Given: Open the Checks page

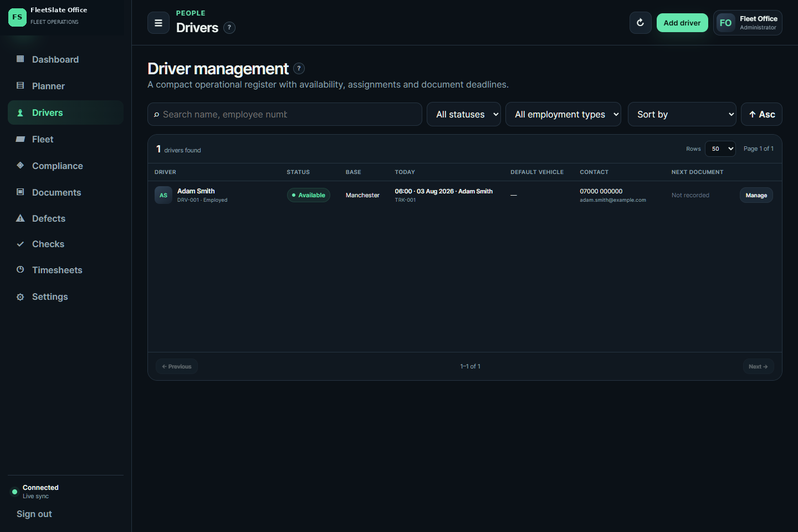Looking at the screenshot, I should tap(65, 244).
